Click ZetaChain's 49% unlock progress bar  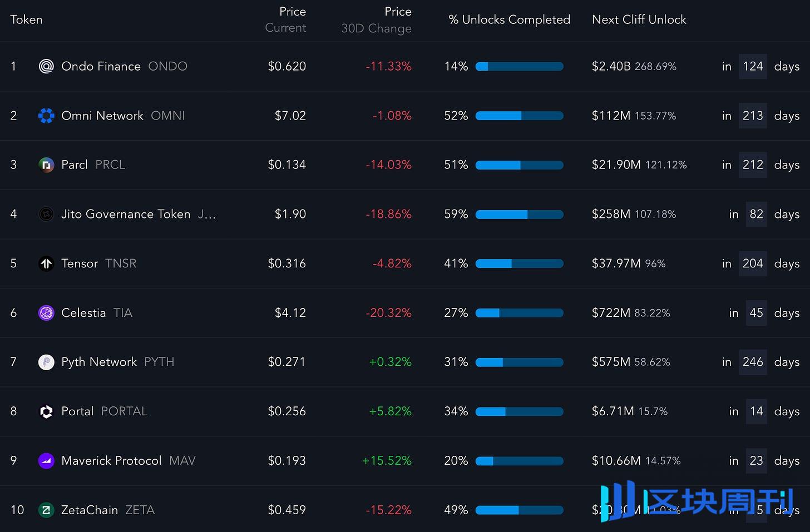(520, 510)
